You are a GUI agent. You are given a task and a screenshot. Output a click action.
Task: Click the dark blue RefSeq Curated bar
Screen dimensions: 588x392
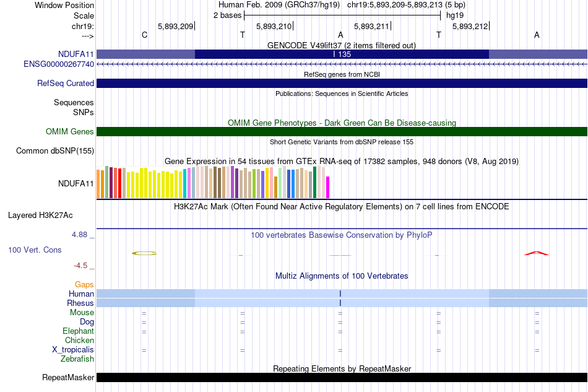click(x=342, y=83)
